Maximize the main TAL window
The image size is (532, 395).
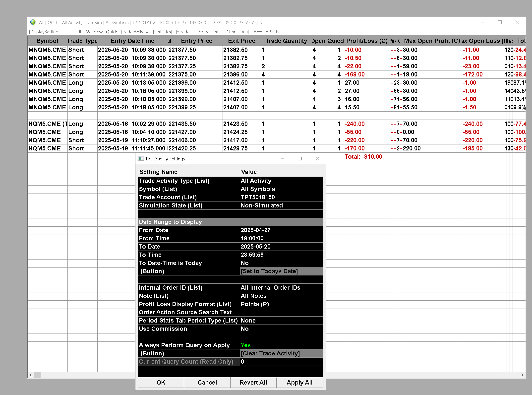500,22
